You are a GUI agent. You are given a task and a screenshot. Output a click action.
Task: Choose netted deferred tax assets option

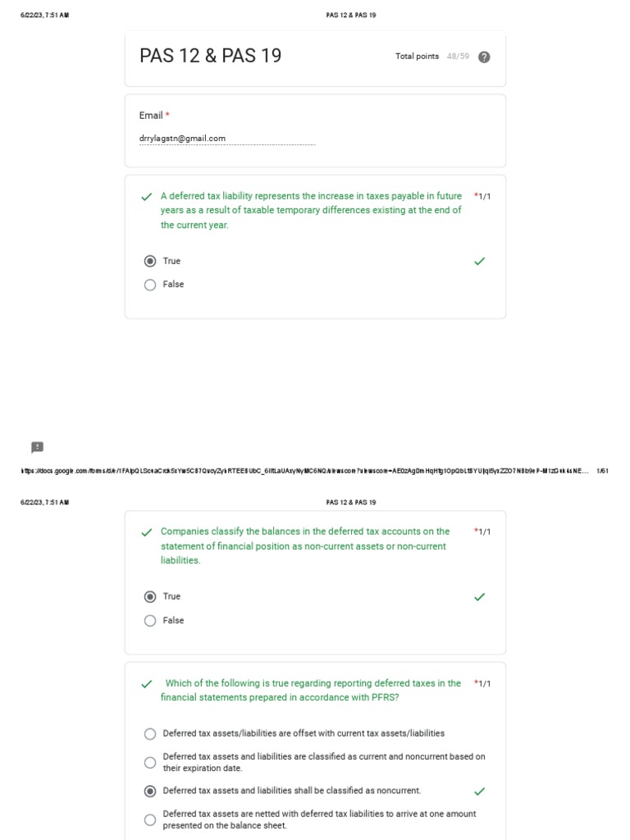click(x=150, y=819)
